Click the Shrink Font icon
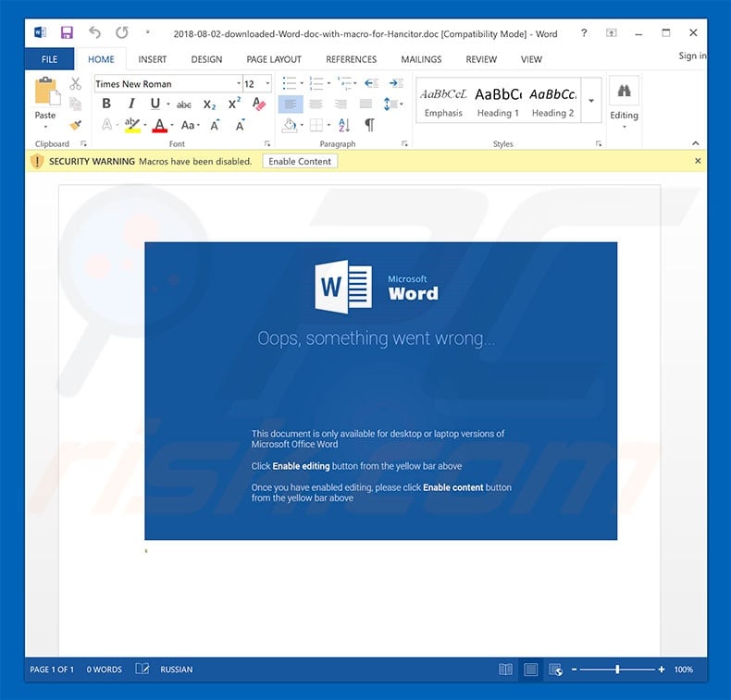Image resolution: width=731 pixels, height=700 pixels. (x=240, y=125)
